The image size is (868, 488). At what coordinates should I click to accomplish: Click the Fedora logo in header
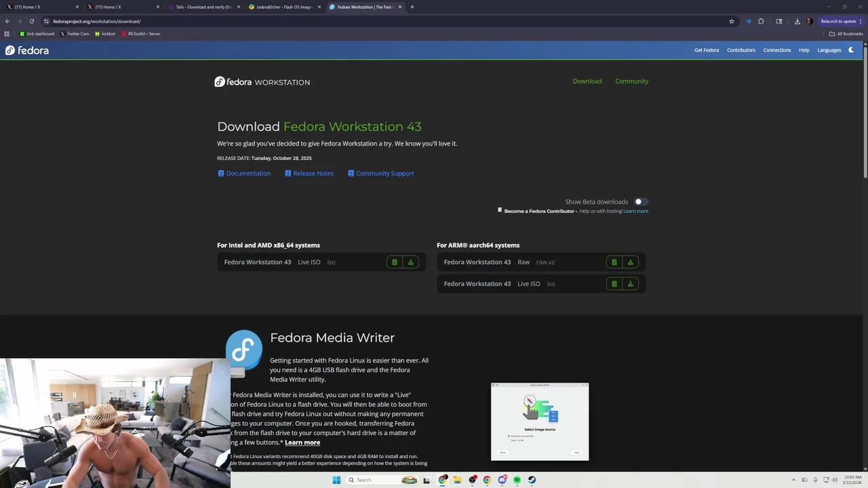[x=27, y=50]
